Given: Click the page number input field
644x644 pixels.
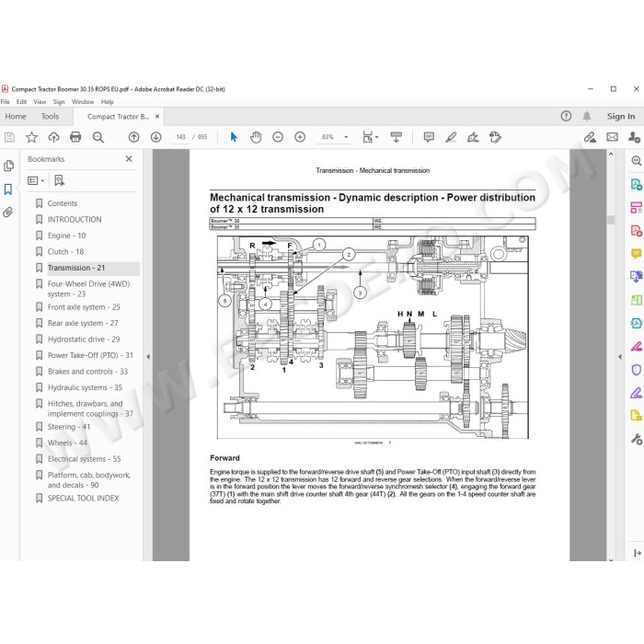Looking at the screenshot, I should [180, 137].
